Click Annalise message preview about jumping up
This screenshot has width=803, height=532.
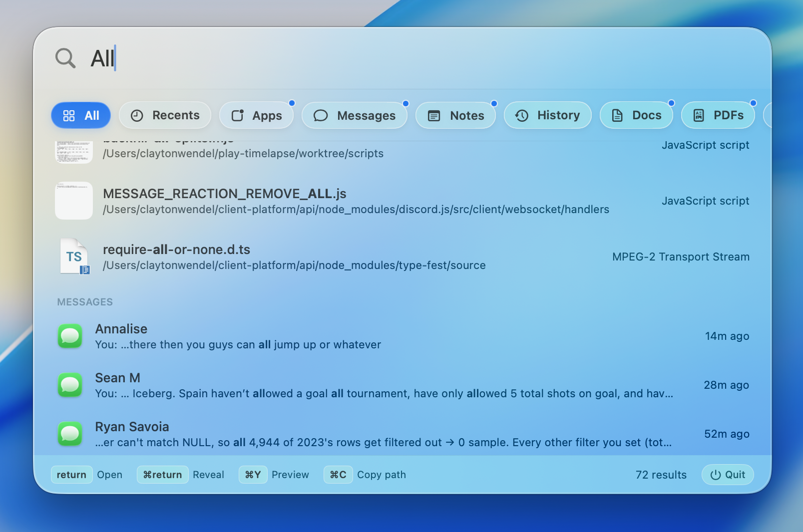tap(238, 345)
